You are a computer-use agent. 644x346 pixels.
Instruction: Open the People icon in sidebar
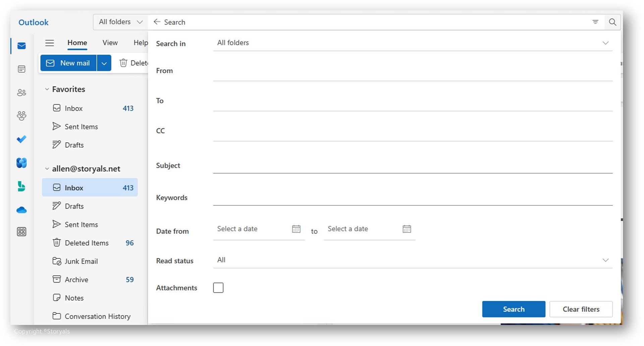coord(21,93)
